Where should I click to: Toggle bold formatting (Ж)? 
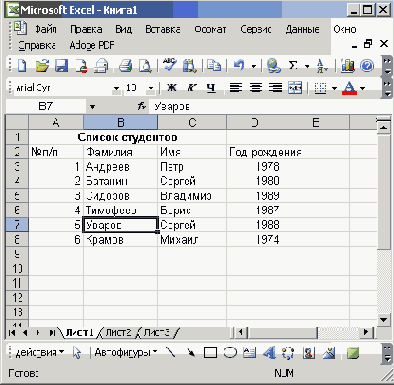coord(172,88)
